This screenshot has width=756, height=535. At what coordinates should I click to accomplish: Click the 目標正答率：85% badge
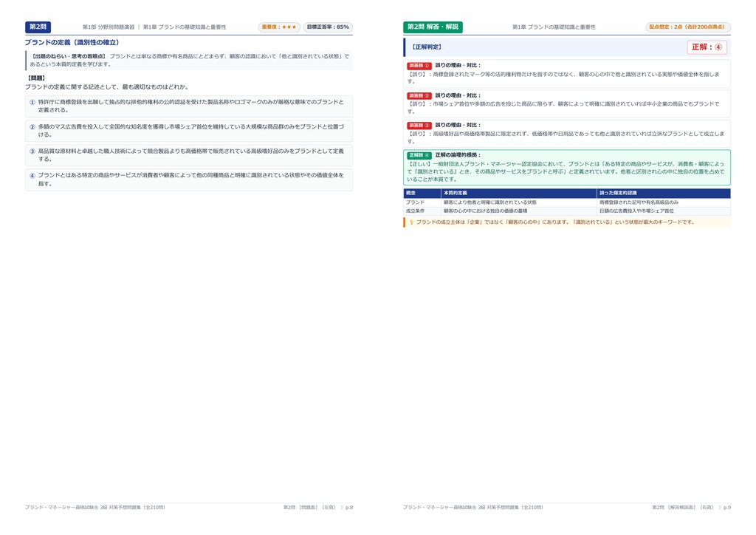point(328,27)
